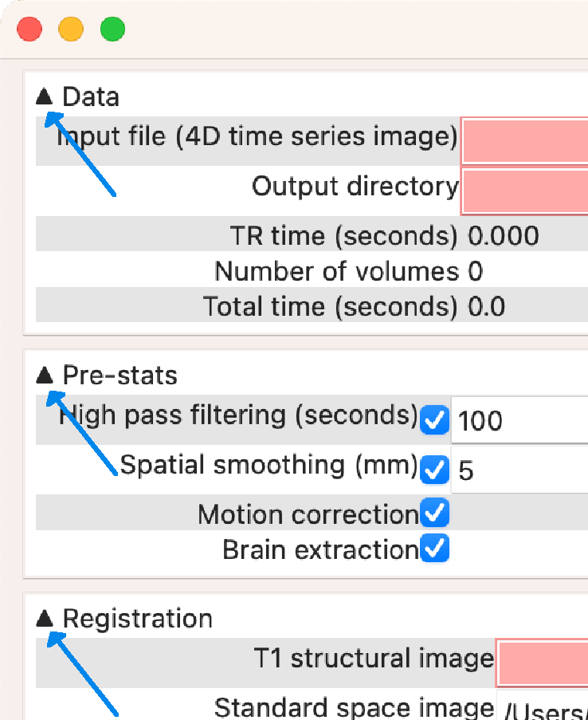Edit the High pass filtering value 100
Image resolution: width=588 pixels, height=720 pixels.
(x=518, y=420)
